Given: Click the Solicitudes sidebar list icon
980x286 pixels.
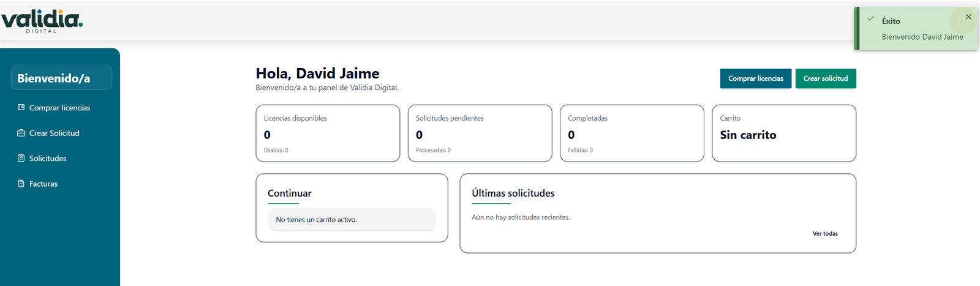Looking at the screenshot, I should click(21, 158).
